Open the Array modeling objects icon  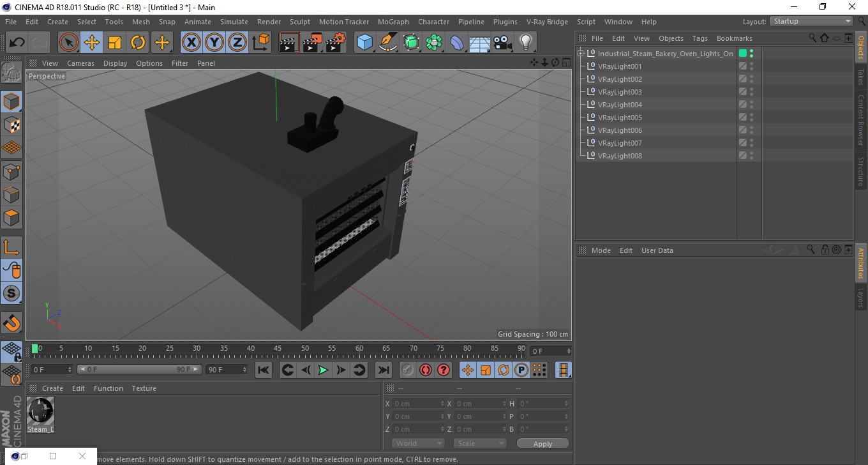[434, 43]
